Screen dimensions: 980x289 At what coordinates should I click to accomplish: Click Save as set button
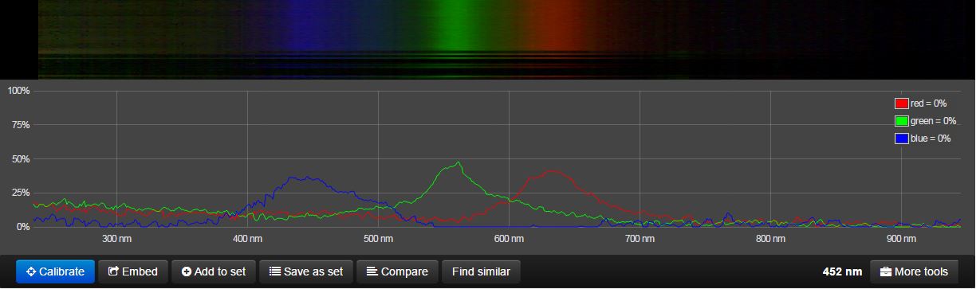[306, 271]
